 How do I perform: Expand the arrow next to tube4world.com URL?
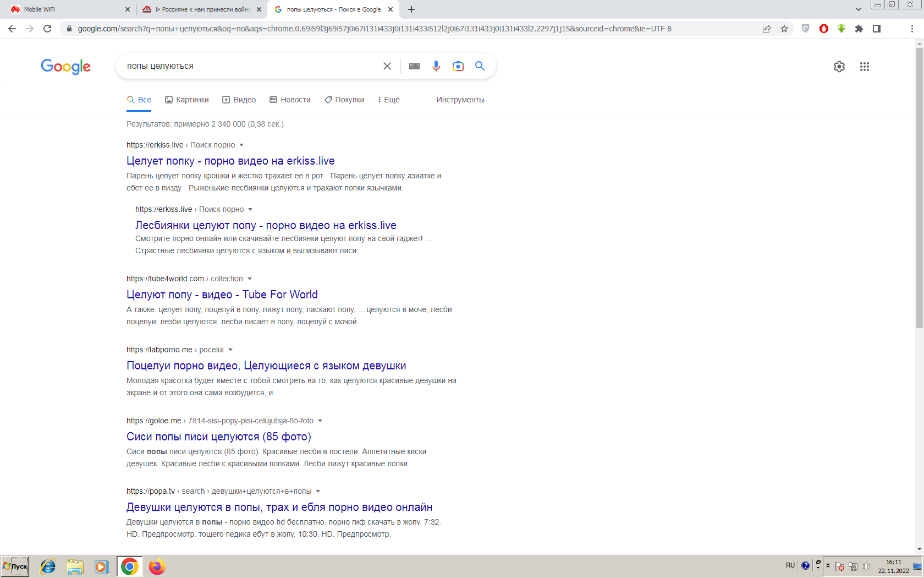tap(250, 279)
